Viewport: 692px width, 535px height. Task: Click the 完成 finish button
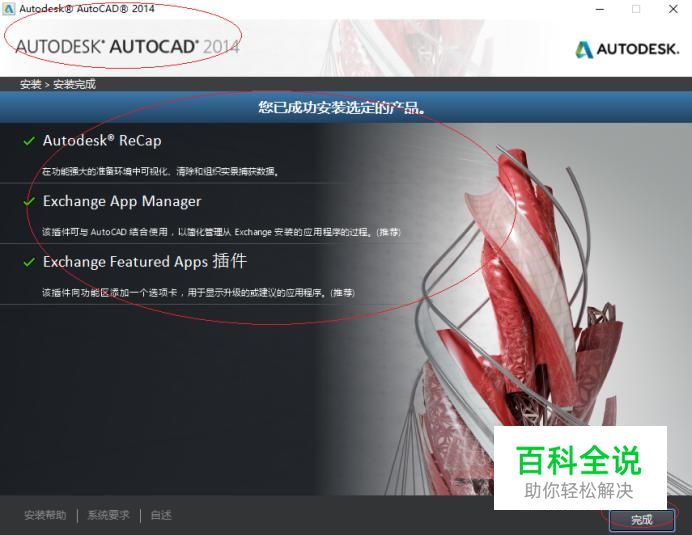point(641,520)
